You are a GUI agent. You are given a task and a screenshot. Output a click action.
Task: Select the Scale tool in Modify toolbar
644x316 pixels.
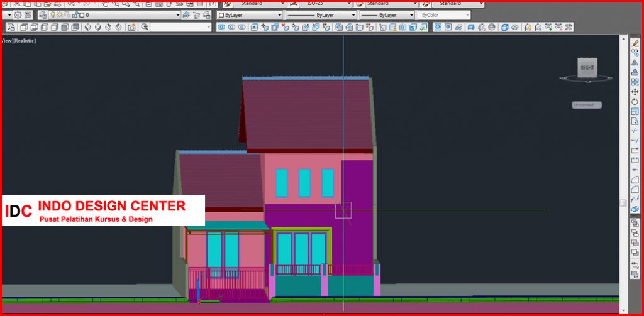[635, 111]
